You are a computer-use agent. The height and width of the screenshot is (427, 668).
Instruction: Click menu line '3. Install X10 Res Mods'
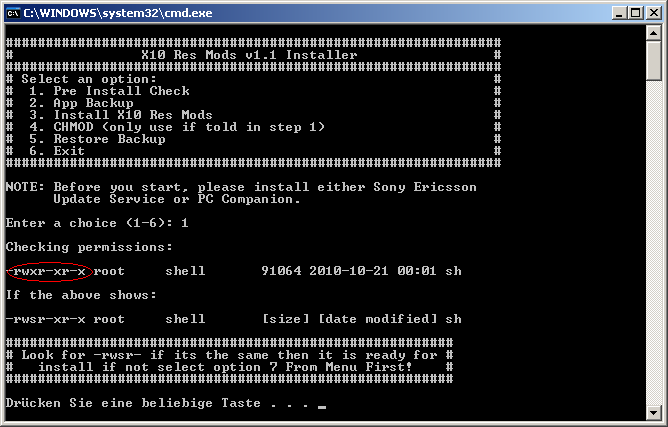coord(121,115)
